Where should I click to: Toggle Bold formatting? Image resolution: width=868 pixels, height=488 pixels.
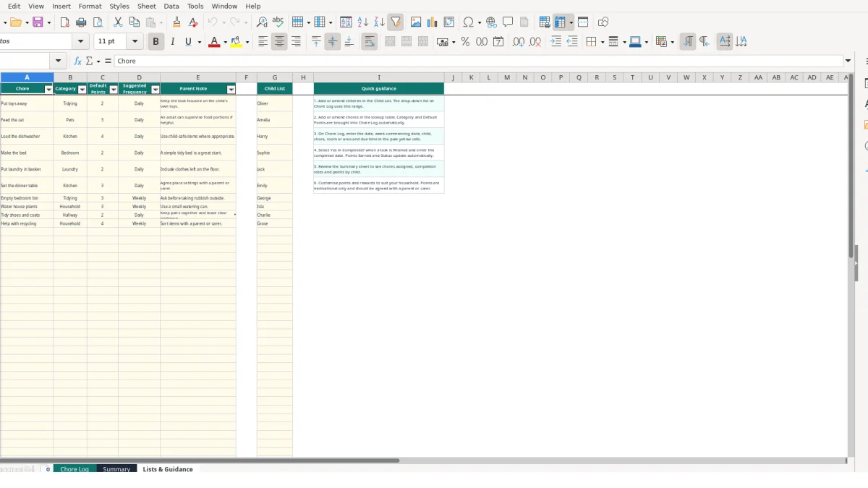pyautogui.click(x=156, y=42)
